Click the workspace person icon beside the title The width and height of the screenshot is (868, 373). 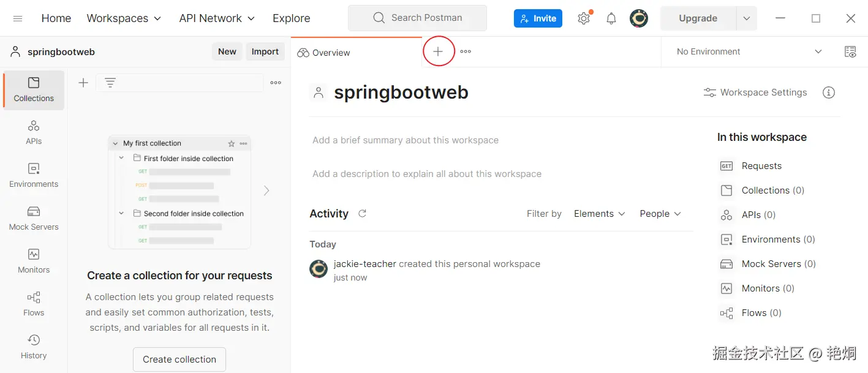coord(318,92)
